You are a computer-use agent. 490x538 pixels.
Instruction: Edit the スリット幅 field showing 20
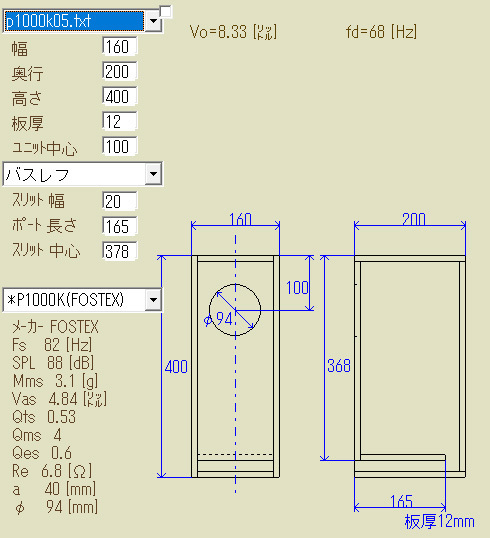tap(120, 201)
